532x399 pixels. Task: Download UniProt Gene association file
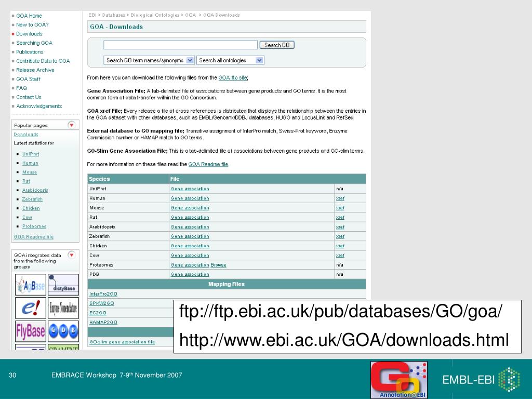(190, 189)
